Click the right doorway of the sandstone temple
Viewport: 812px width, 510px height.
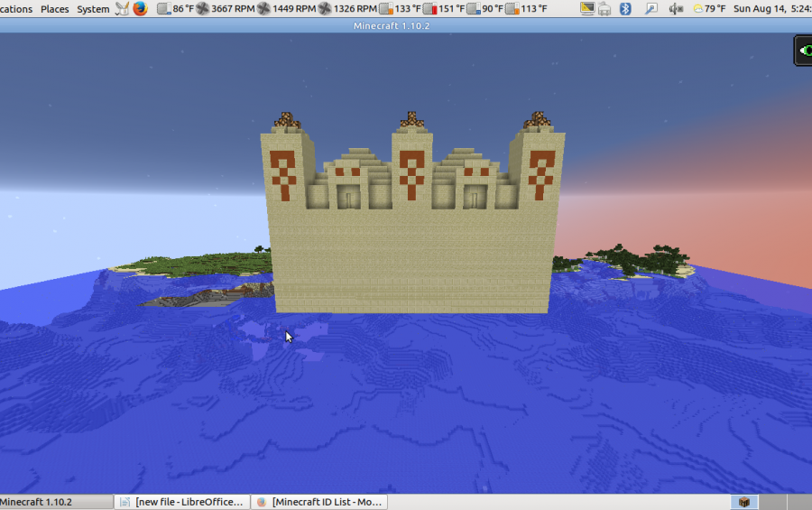(x=474, y=198)
